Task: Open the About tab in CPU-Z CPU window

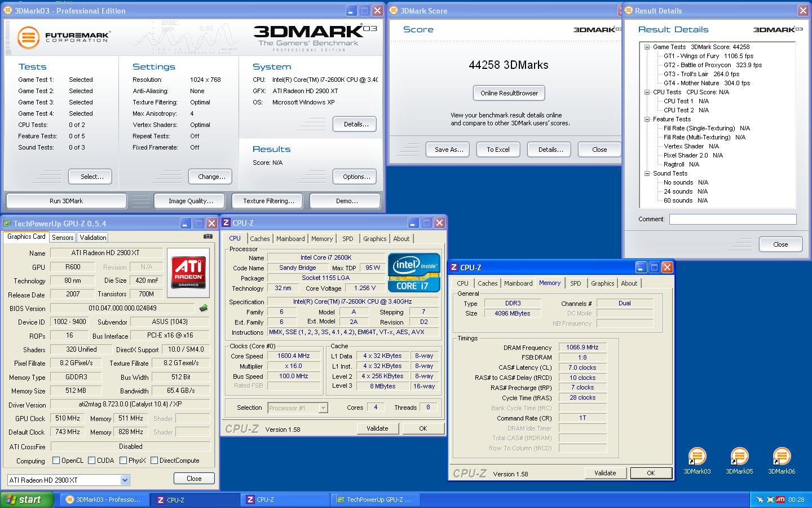Action: 401,239
